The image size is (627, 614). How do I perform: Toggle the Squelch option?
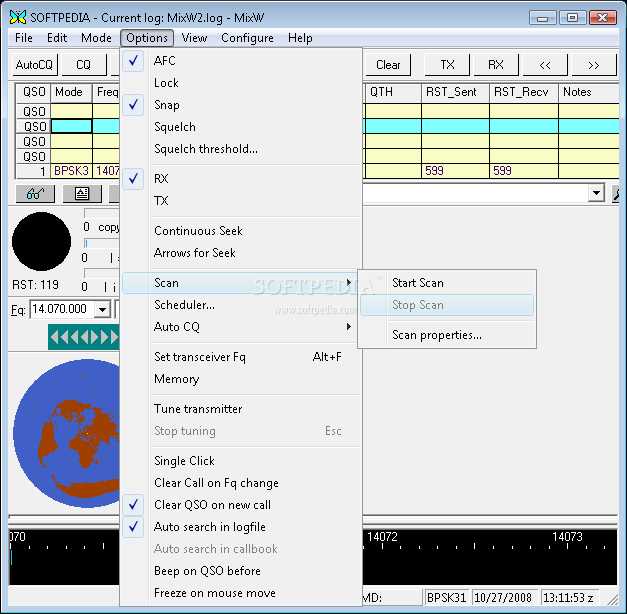pyautogui.click(x=241, y=127)
